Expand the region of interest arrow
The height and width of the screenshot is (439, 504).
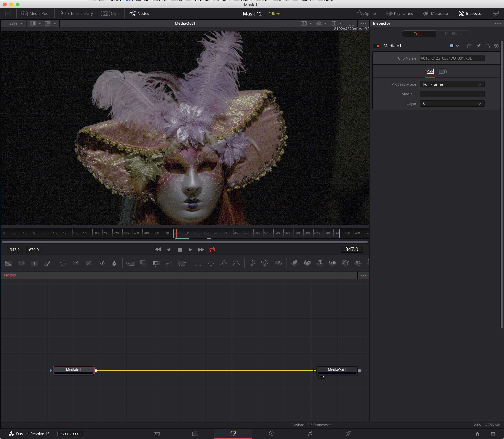[311, 23]
